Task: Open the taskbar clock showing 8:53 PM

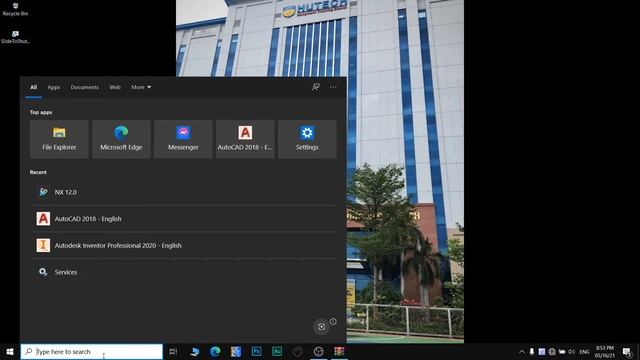Action: tap(605, 352)
